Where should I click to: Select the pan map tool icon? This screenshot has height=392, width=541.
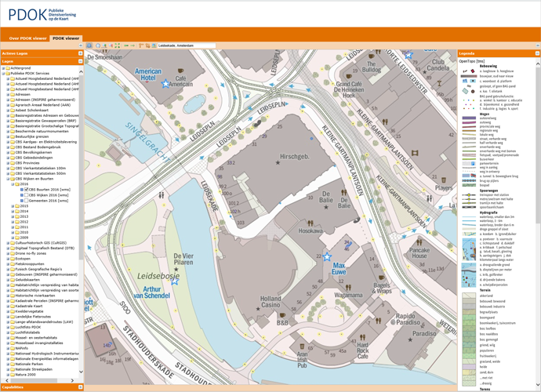pos(98,45)
